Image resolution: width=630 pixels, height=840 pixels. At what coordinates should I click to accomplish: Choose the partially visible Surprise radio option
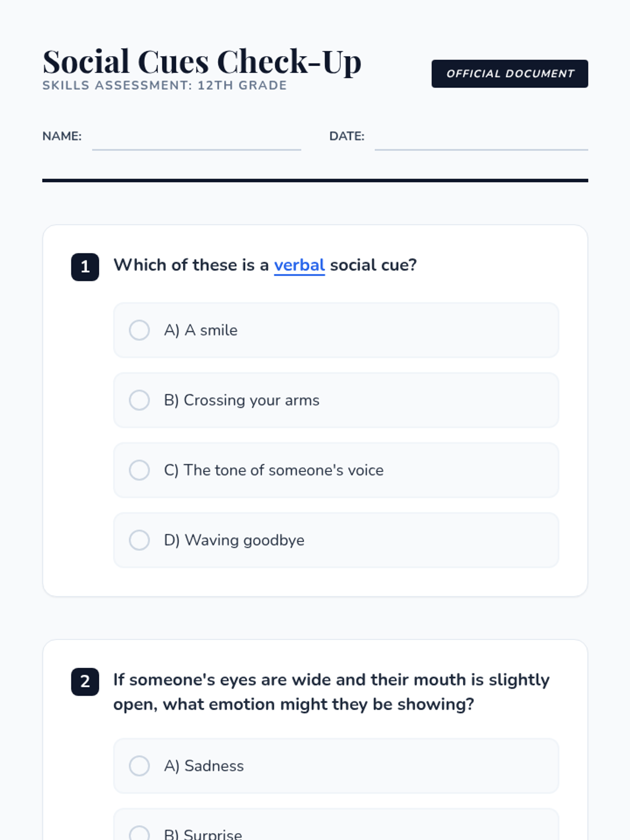139,834
